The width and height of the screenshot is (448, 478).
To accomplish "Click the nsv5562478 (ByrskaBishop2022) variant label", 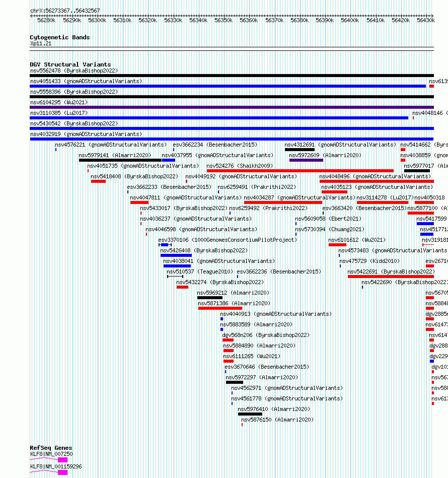I will click(74, 71).
